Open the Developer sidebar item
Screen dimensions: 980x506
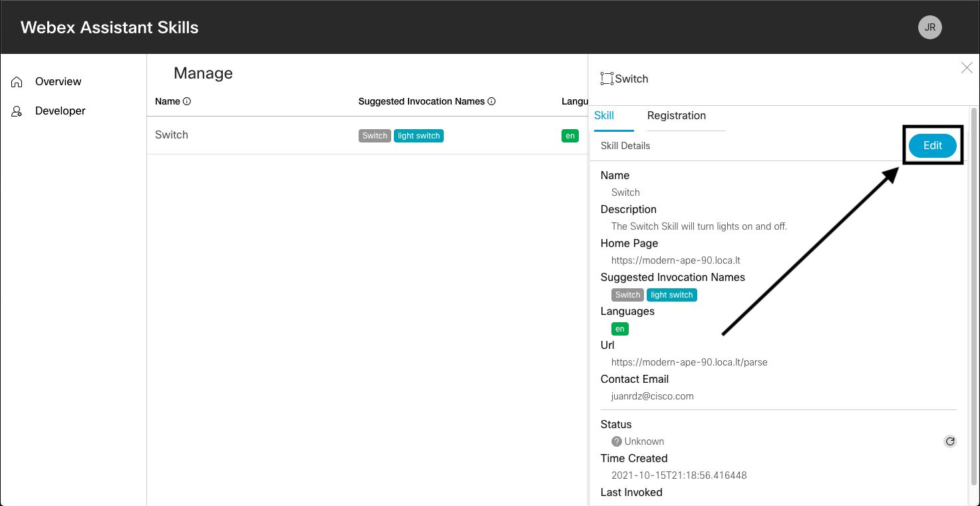[61, 111]
